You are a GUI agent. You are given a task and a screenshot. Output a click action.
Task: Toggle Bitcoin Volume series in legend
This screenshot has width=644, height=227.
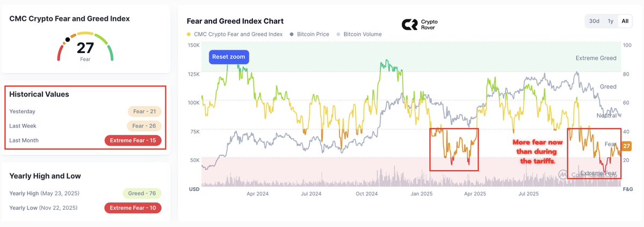362,34
